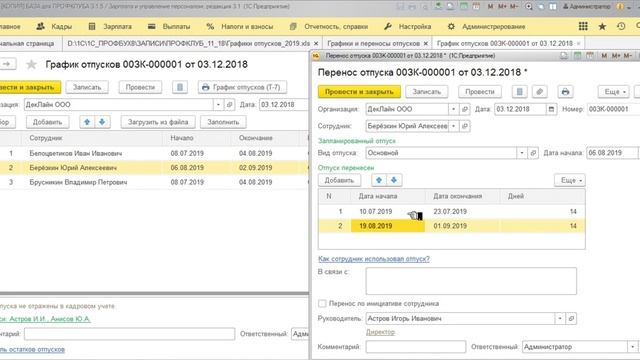The height and width of the screenshot is (360, 640).
Task: Open the Зарплата section
Action: (110, 27)
